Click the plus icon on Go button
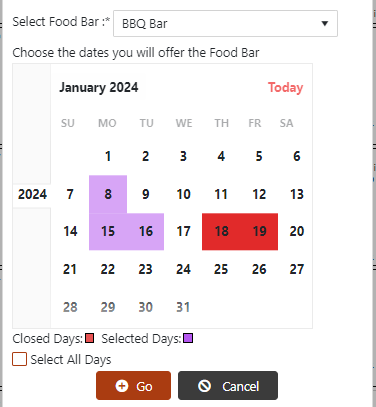Viewport: 376px width, 407px height. tap(122, 386)
